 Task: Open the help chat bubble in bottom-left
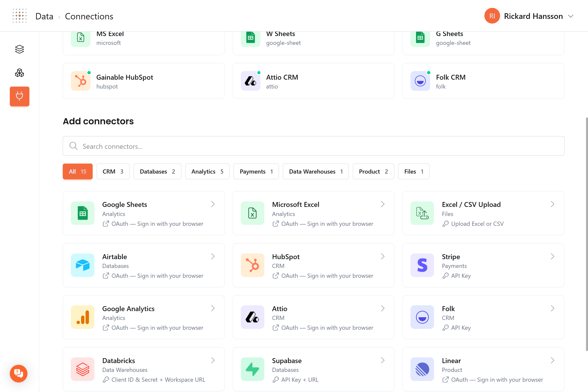[x=18, y=374]
